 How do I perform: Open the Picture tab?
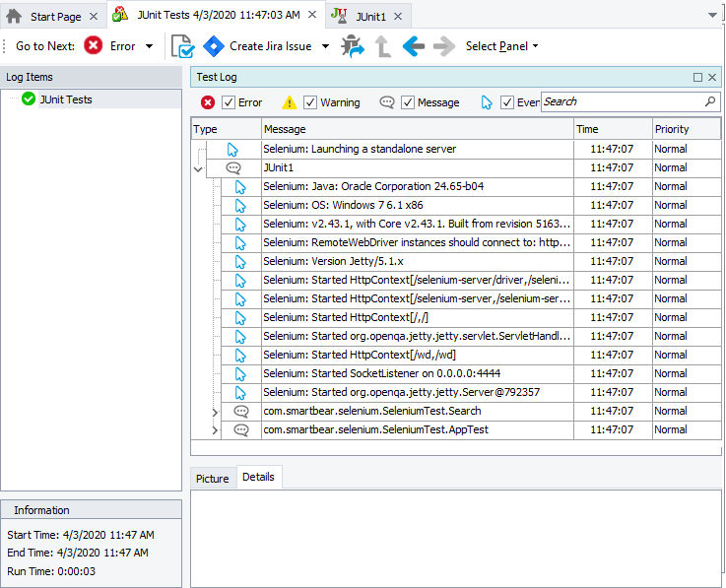212,479
